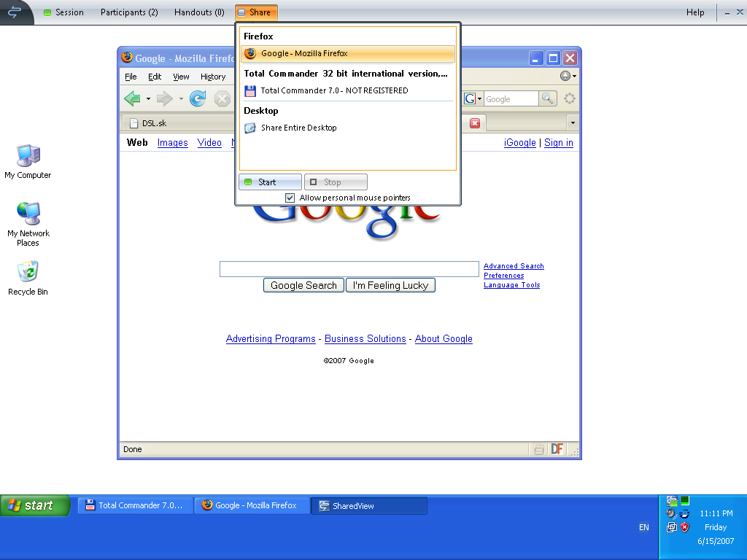Screen dimensions: 747x560
Task: Open Business Solutions link
Action: (365, 339)
